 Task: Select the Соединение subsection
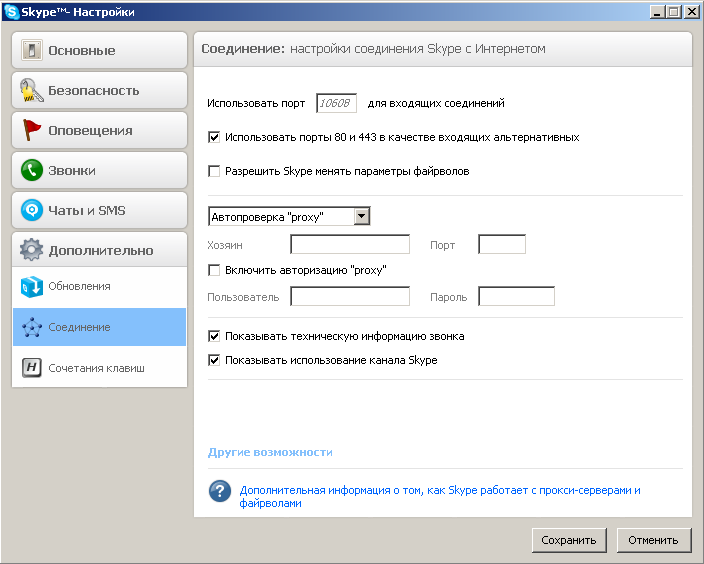[x=99, y=327]
